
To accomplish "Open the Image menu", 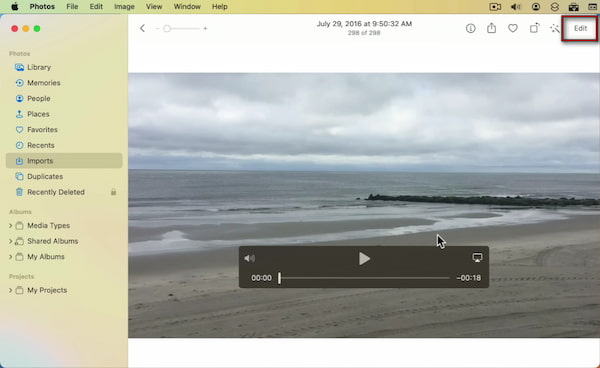I will tap(124, 7).
